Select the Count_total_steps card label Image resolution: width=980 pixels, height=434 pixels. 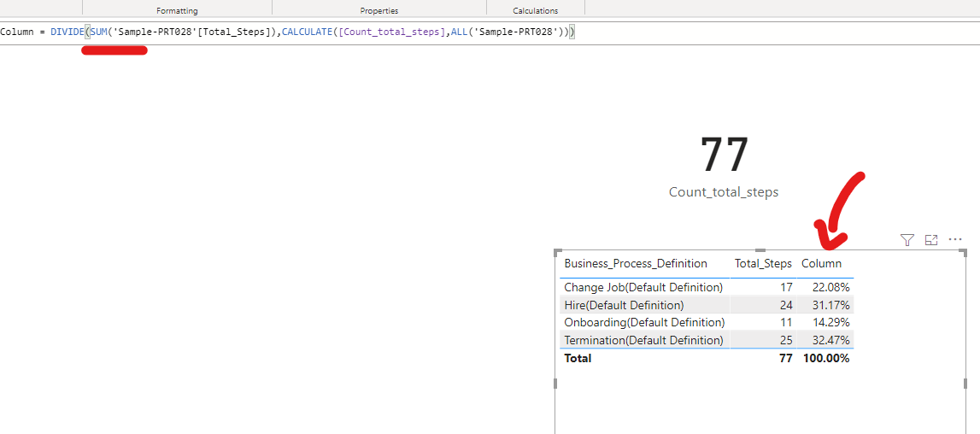click(x=724, y=192)
